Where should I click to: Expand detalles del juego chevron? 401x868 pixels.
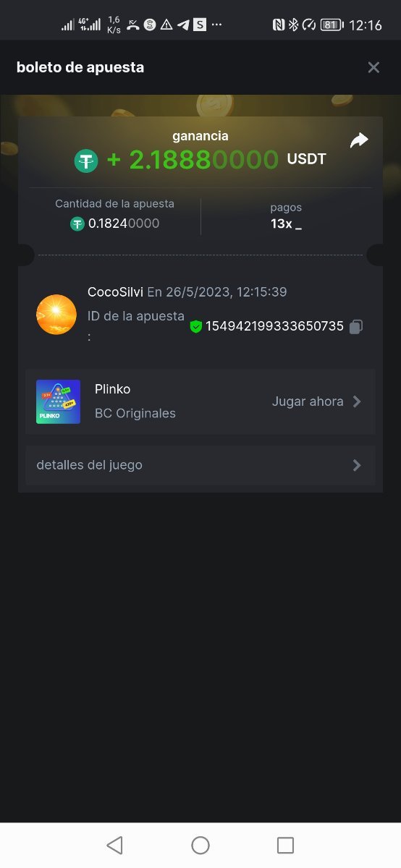click(357, 465)
